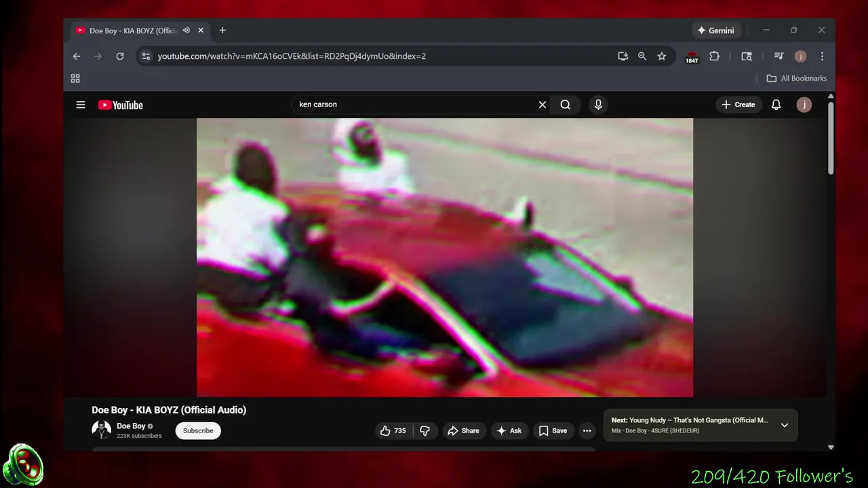868x488 pixels.
Task: Click the green speaker logo on the overlay
Action: point(23,466)
